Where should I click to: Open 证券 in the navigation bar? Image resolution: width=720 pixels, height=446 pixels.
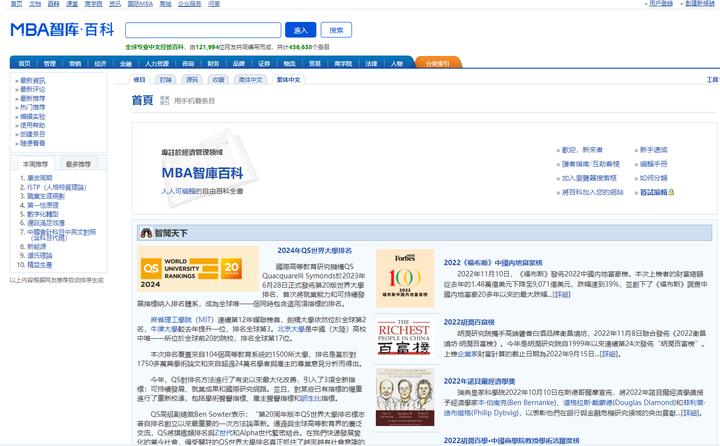click(264, 63)
